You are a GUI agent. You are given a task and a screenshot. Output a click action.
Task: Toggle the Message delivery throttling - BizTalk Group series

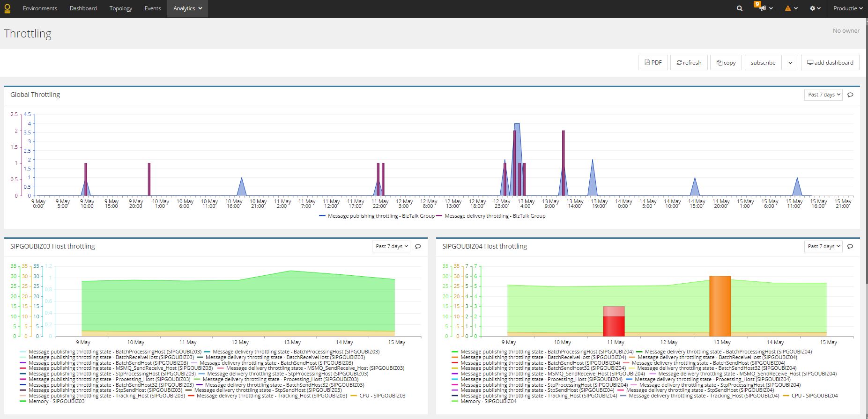(x=490, y=216)
